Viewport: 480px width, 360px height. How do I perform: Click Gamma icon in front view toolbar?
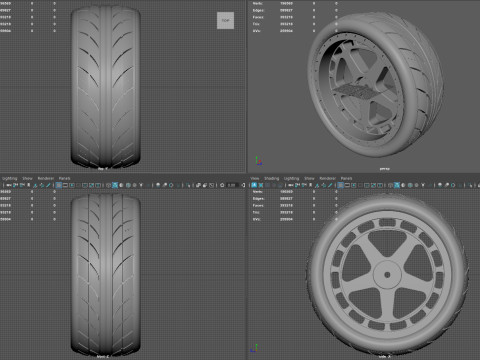coord(243,185)
